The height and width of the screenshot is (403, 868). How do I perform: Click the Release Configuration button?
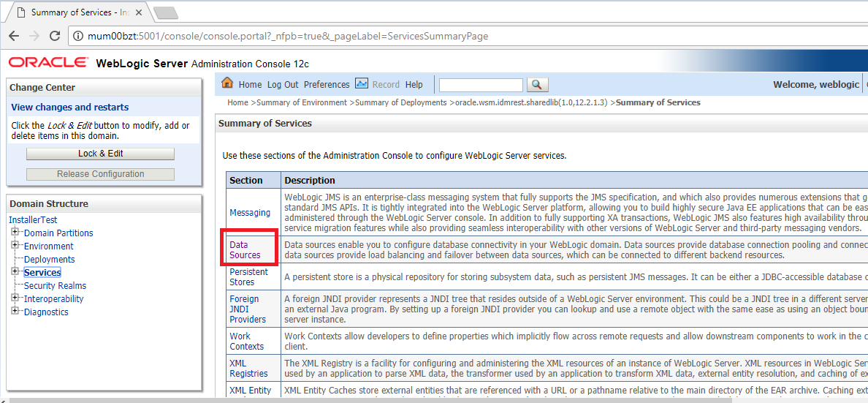100,174
